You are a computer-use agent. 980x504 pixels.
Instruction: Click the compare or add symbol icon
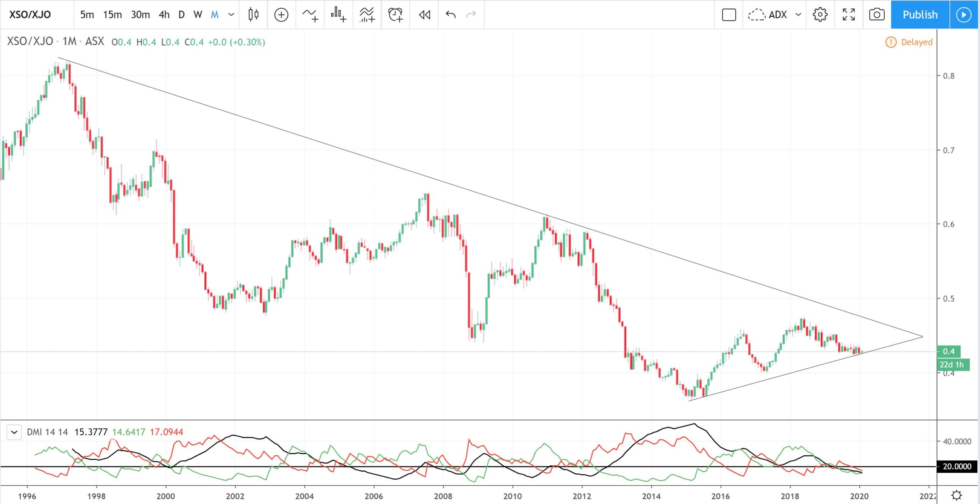point(281,15)
